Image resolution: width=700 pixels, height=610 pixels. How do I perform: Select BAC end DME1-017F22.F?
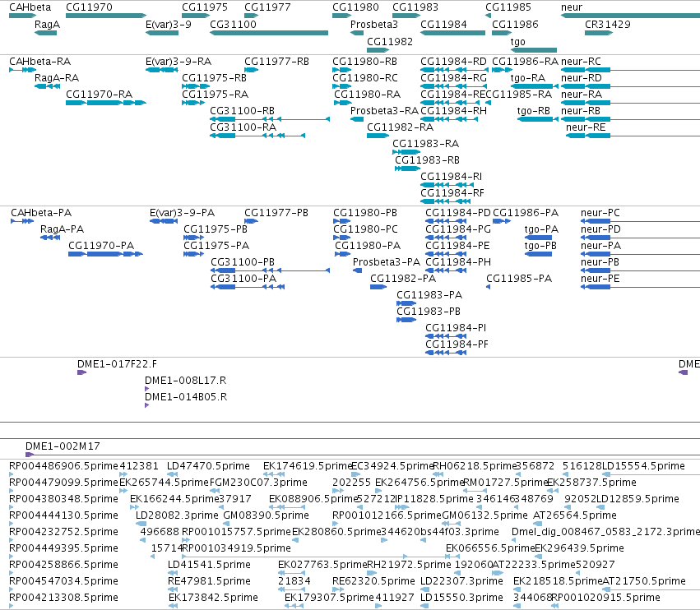pyautogui.click(x=117, y=364)
